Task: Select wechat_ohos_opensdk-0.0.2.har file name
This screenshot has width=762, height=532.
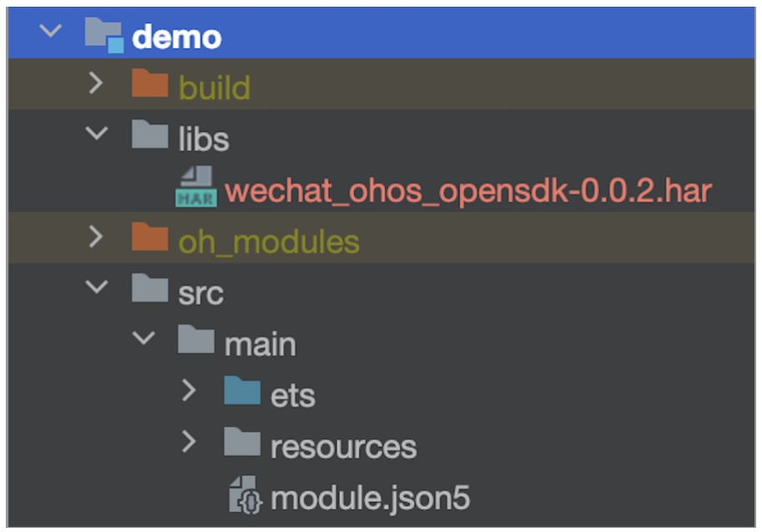Action: (468, 191)
